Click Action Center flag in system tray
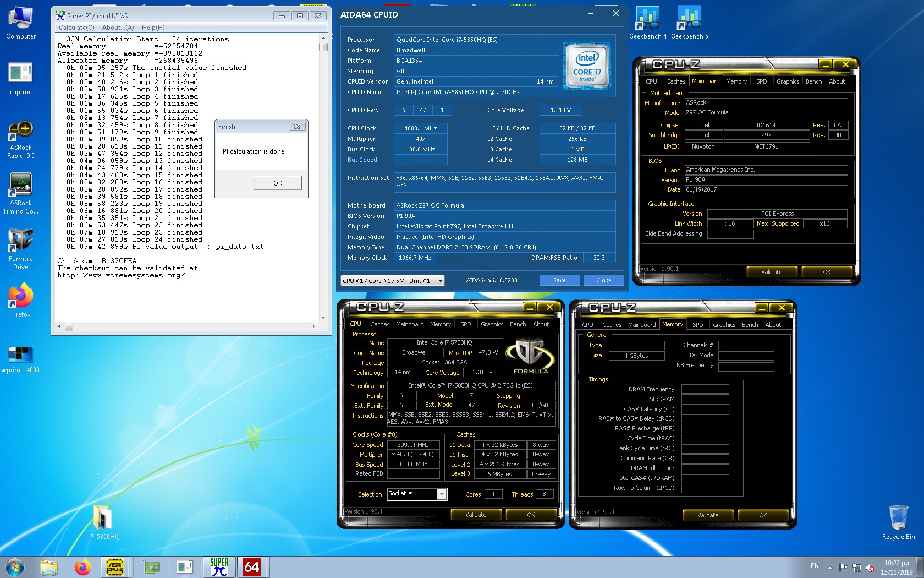924x578 pixels. pos(843,567)
